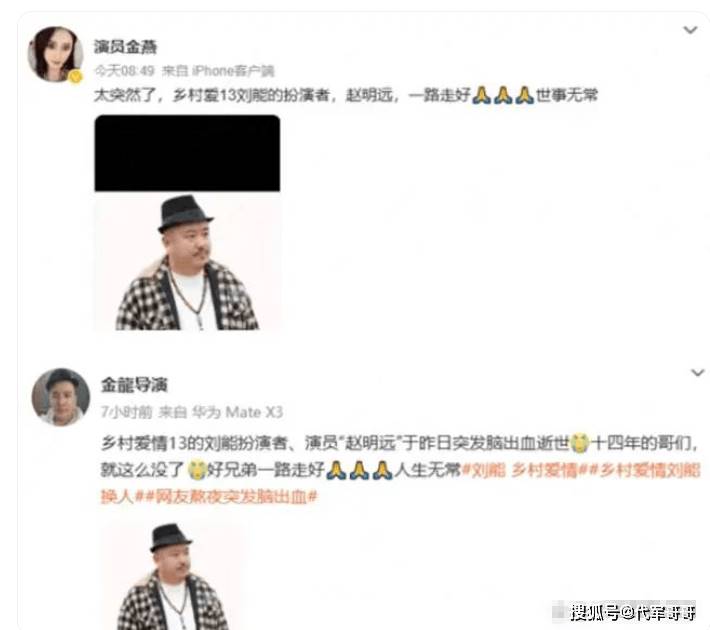View the blacked-out image in the first post
Viewport: 710px width, 630px height.
click(187, 153)
